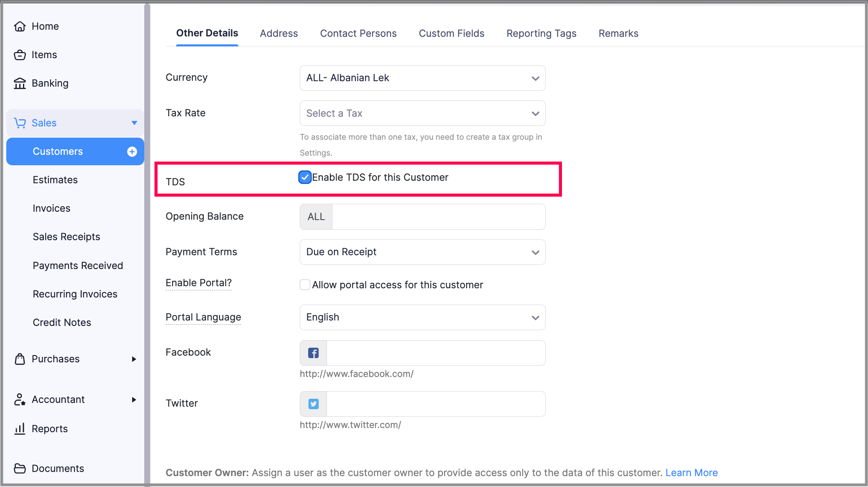Click the plus icon beside Customers

pyautogui.click(x=132, y=151)
